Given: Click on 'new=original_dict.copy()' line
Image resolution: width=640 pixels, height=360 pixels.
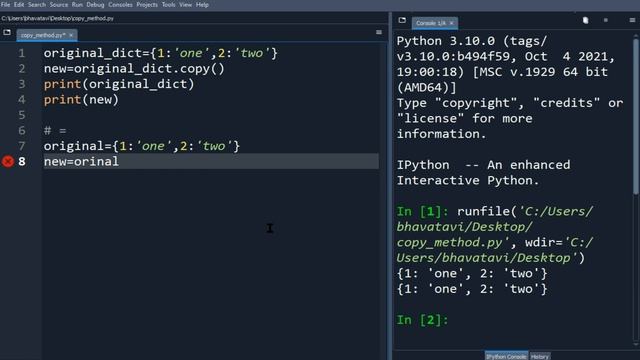Looking at the screenshot, I should [134, 69].
